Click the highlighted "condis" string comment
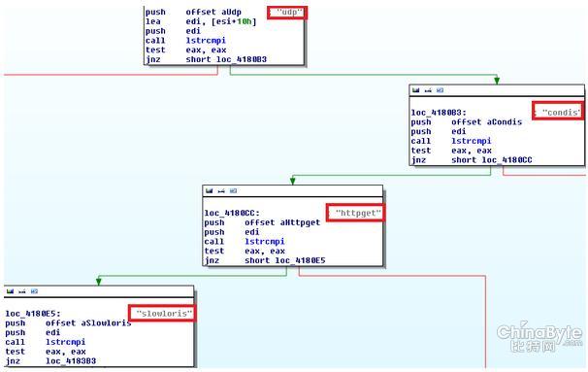Image resolution: width=588 pixels, height=372 pixels. [558, 111]
